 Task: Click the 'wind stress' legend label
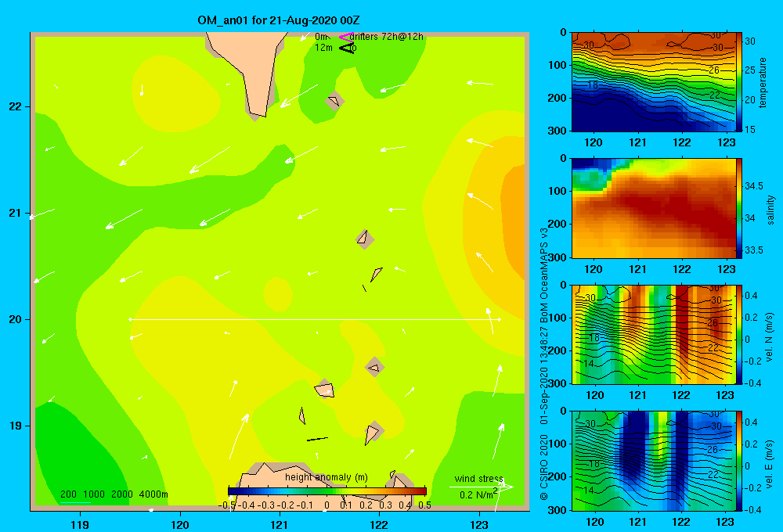pyautogui.click(x=478, y=479)
